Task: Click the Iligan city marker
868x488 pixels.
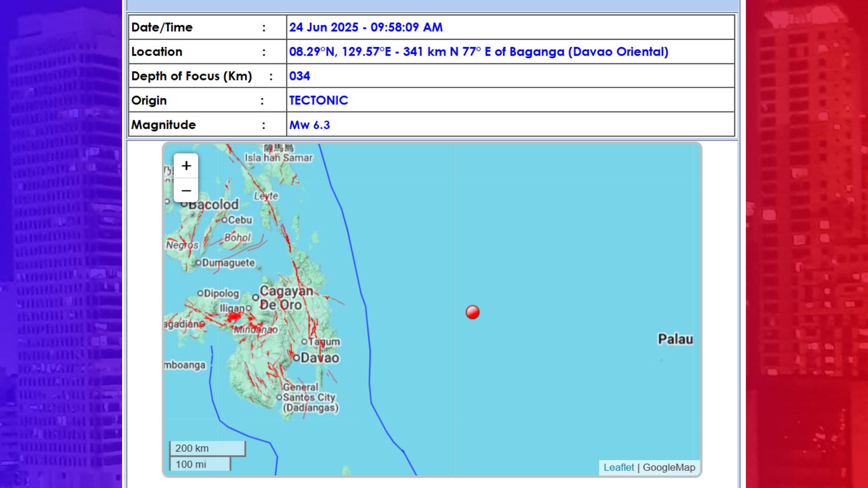Action: tap(249, 308)
